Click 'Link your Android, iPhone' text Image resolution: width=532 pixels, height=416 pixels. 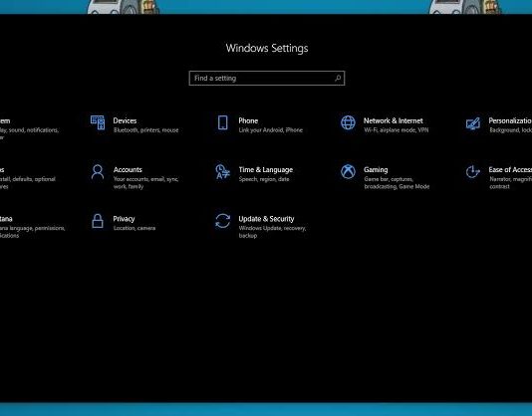[x=270, y=130]
